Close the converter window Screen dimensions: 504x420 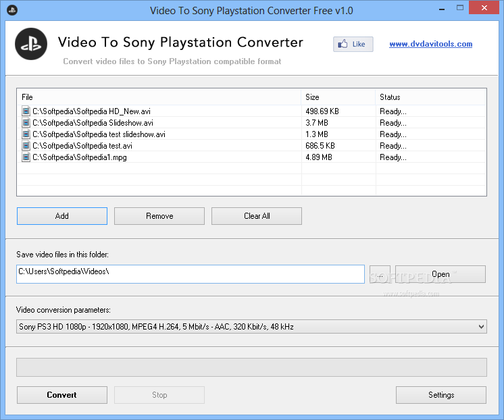click(x=484, y=8)
